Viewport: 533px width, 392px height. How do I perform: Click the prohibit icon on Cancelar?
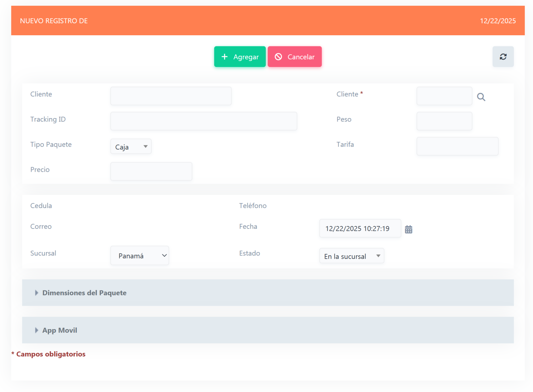(x=278, y=57)
